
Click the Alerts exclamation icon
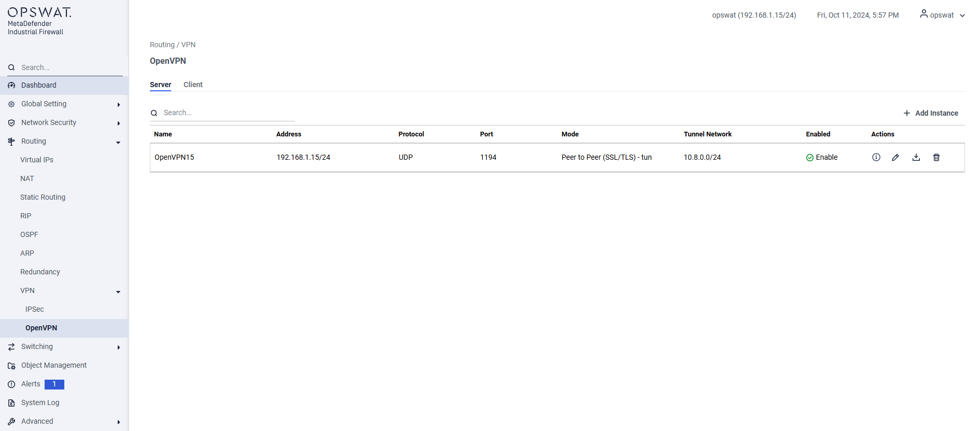[x=11, y=384]
